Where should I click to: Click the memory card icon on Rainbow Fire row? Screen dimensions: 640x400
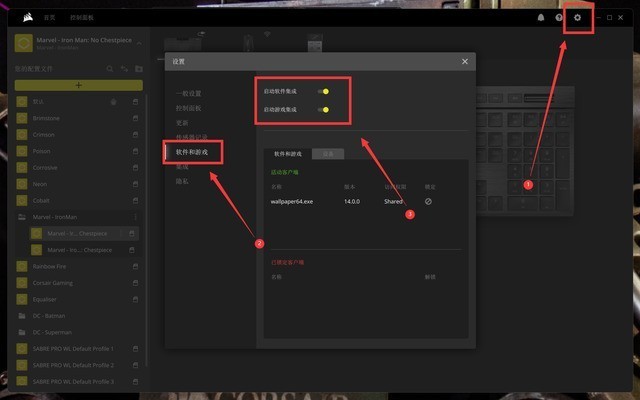(x=136, y=266)
